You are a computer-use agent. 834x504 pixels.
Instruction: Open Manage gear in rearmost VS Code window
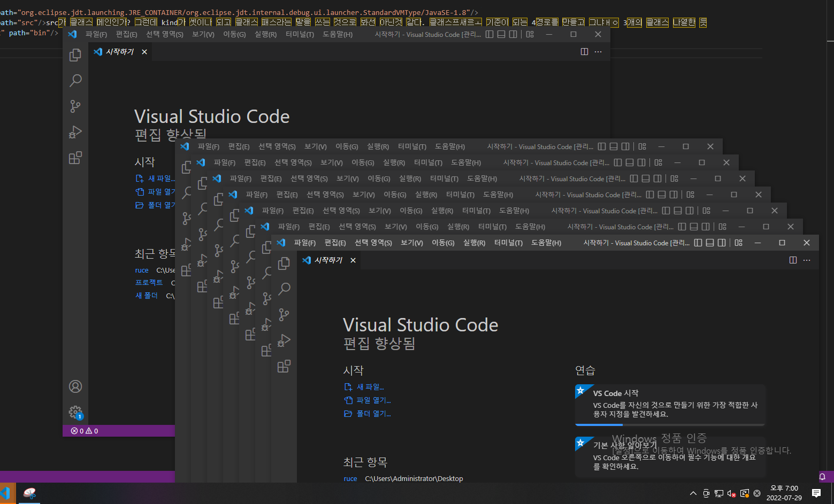click(75, 412)
